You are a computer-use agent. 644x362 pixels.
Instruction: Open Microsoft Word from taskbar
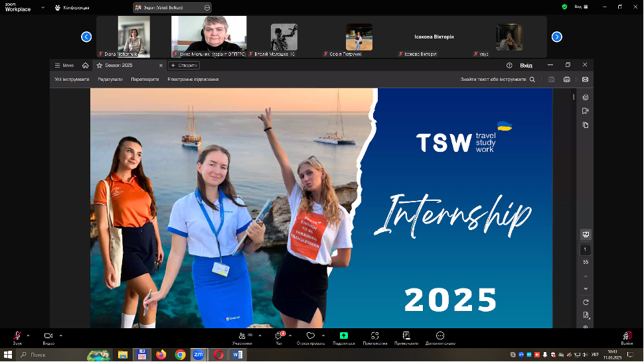point(238,355)
